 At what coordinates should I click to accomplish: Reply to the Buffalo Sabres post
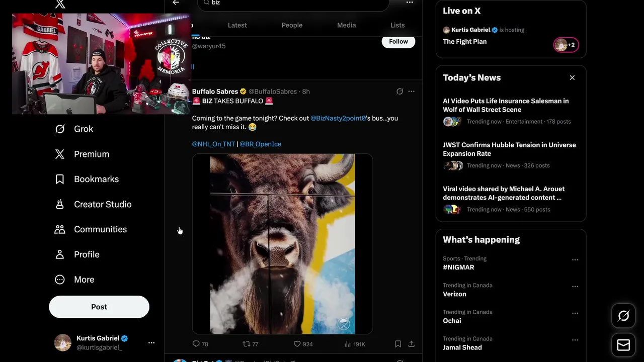200,344
